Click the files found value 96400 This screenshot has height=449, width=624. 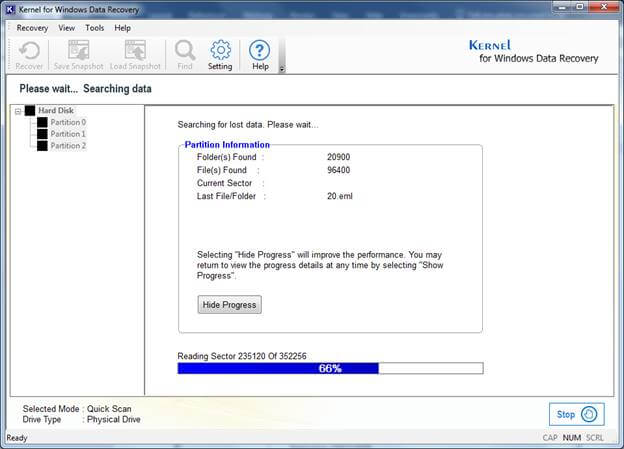(x=338, y=170)
